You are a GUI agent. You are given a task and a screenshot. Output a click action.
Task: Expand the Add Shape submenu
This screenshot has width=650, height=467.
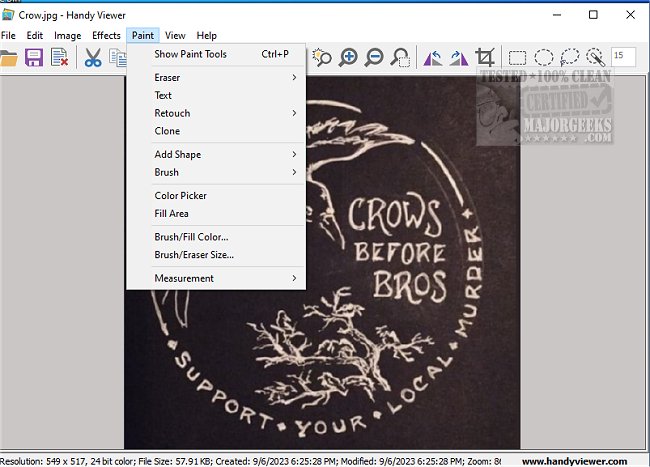click(x=177, y=155)
